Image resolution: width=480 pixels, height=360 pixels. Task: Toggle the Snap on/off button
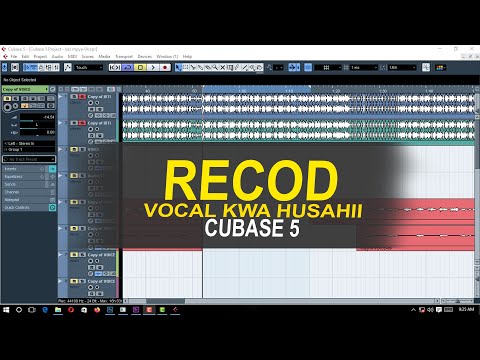(308, 68)
